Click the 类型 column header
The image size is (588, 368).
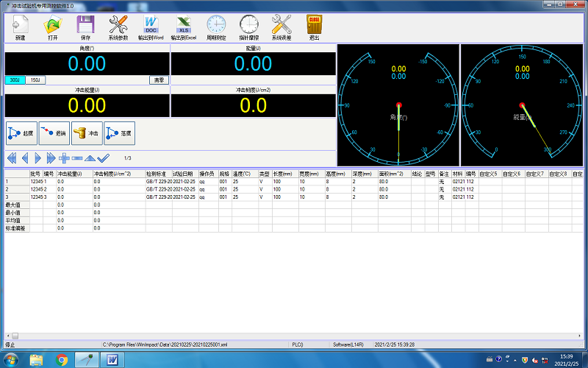pos(265,174)
